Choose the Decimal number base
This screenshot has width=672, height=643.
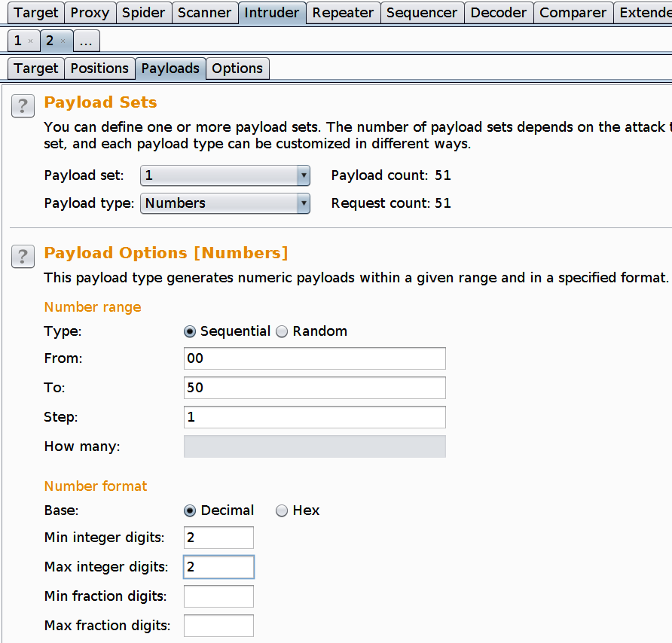[x=190, y=510]
